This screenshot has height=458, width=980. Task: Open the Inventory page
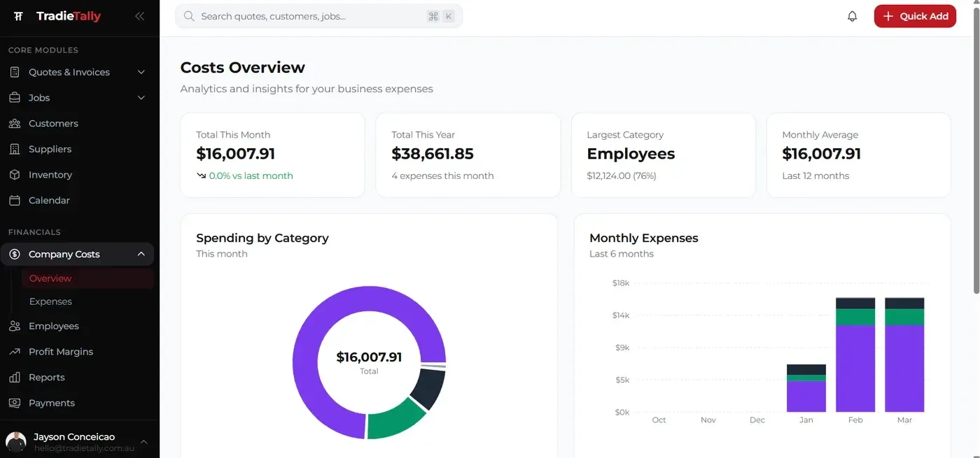(x=77, y=175)
